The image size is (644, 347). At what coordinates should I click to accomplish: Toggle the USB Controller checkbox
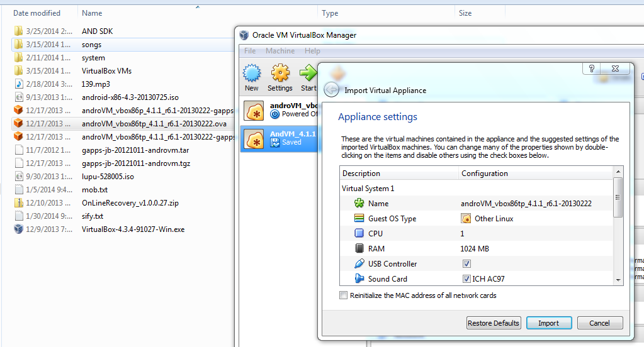pos(466,264)
